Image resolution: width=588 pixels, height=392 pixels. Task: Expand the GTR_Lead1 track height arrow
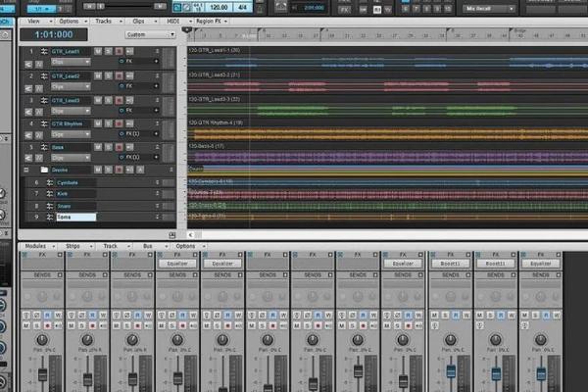(x=157, y=51)
